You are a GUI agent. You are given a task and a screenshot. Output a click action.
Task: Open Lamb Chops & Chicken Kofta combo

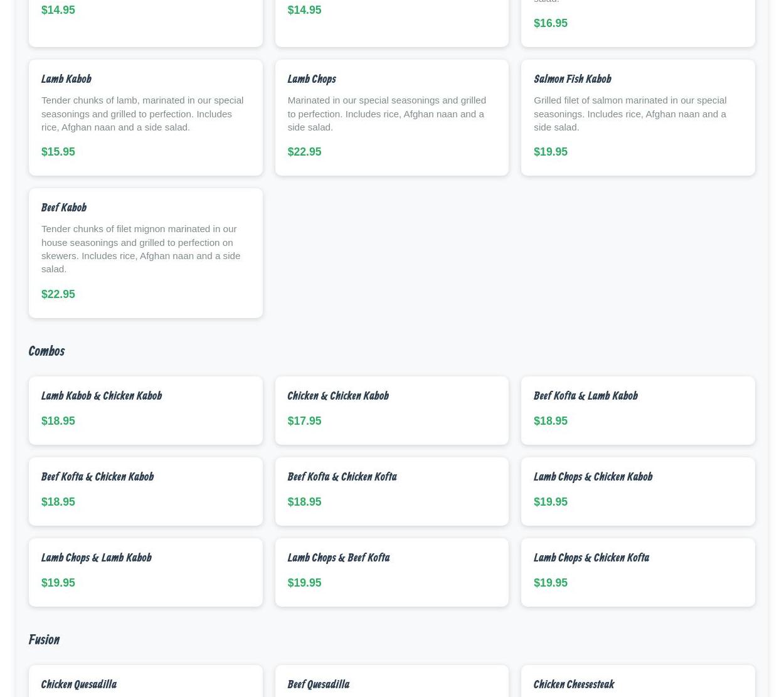[x=591, y=558]
